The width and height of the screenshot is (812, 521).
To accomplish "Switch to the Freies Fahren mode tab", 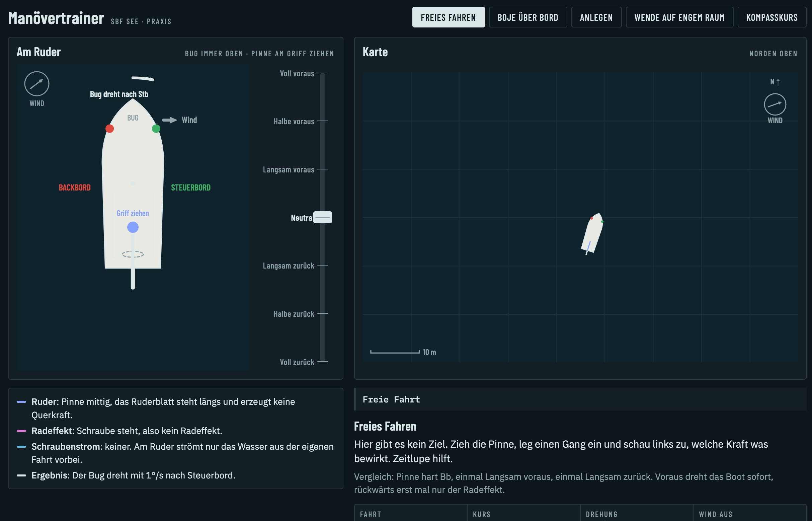I will pos(448,17).
